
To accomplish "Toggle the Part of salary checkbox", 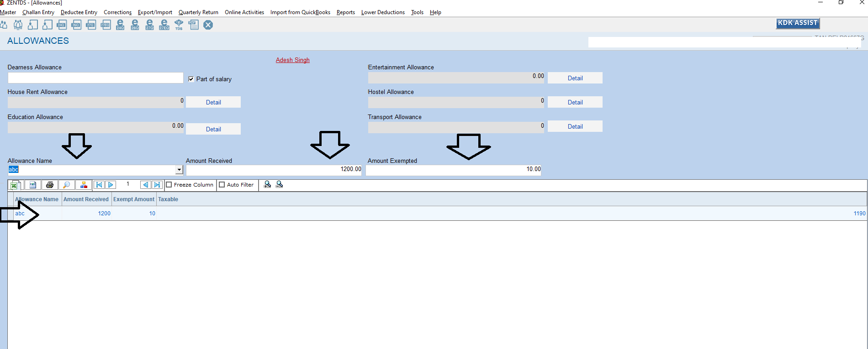I will (191, 79).
